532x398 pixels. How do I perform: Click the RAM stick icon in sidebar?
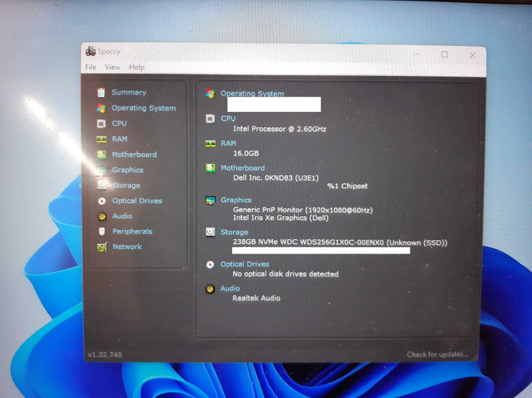click(x=101, y=139)
